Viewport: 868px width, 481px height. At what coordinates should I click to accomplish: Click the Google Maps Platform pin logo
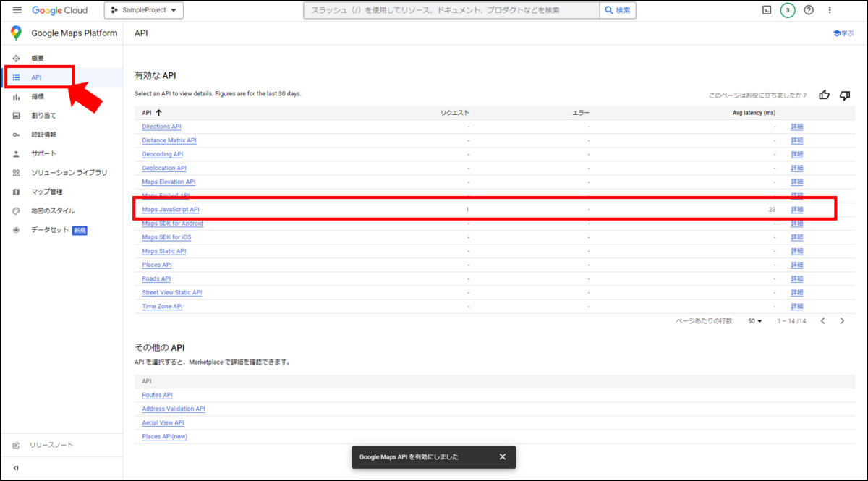[17, 33]
